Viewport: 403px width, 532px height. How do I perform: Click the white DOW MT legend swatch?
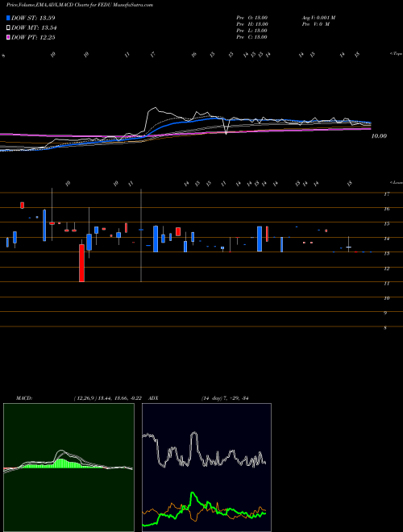(x=8, y=28)
